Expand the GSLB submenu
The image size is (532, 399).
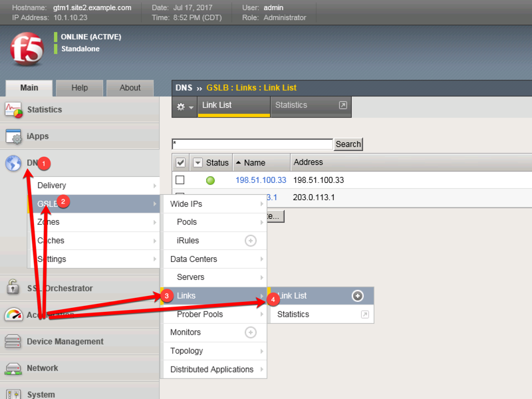95,204
